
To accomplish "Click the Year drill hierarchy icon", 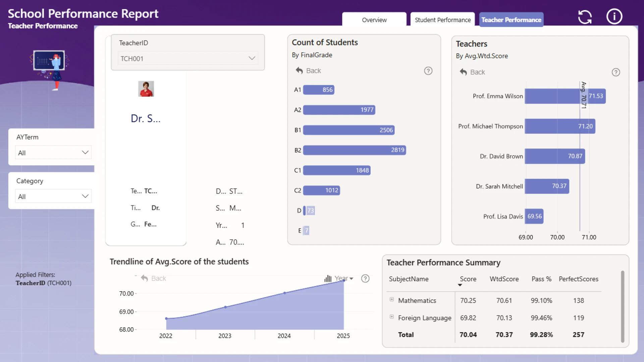I will (x=328, y=279).
